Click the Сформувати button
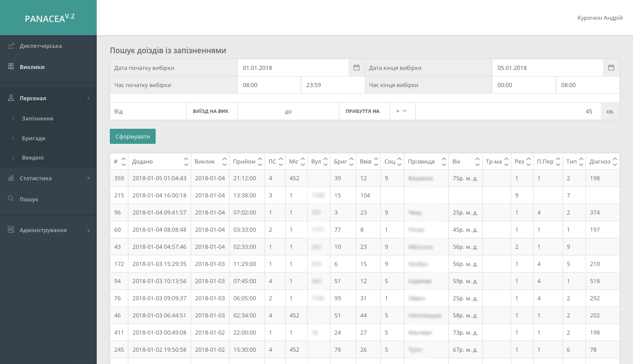633x364 pixels. (133, 136)
